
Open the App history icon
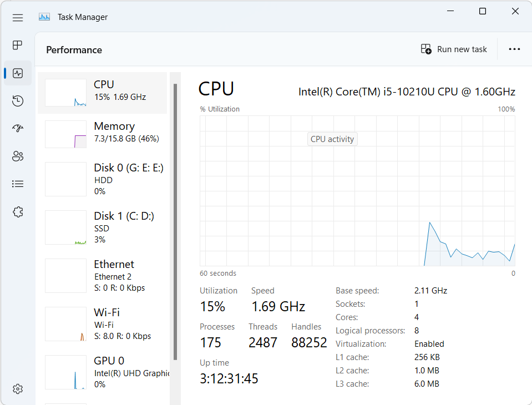point(18,101)
